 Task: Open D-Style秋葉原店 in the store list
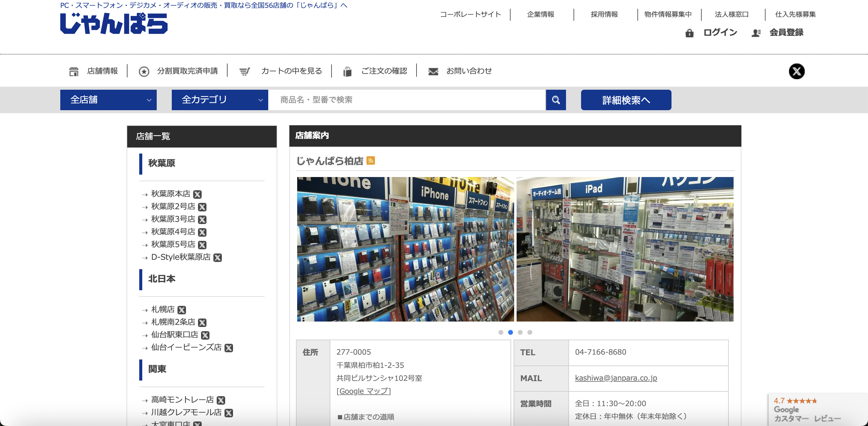(x=181, y=257)
